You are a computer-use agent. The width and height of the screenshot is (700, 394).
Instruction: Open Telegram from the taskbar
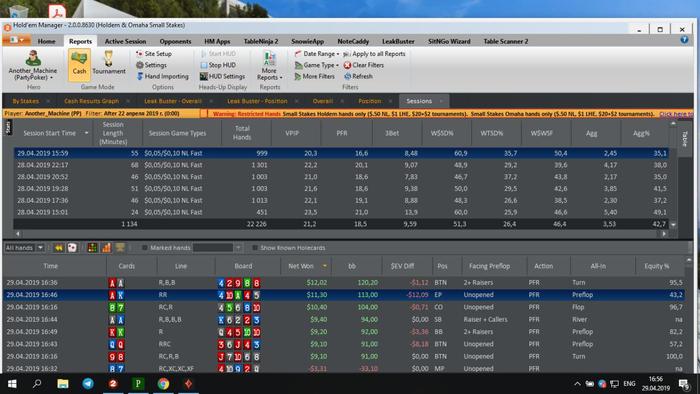tap(88, 384)
